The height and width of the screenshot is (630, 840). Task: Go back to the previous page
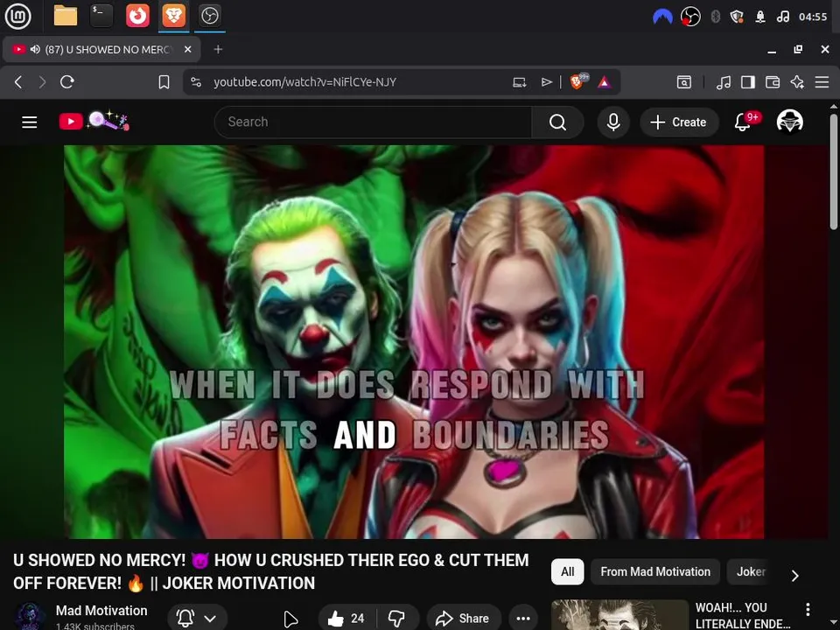tap(18, 82)
